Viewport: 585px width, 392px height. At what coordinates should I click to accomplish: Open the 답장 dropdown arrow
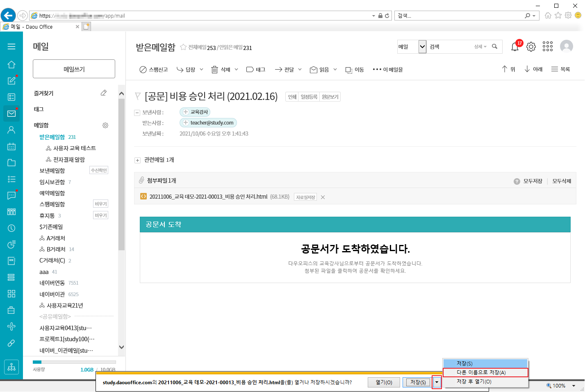click(x=201, y=70)
